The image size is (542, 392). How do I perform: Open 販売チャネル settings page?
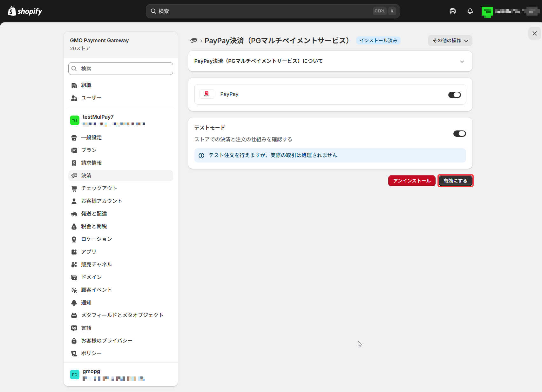coord(121,265)
